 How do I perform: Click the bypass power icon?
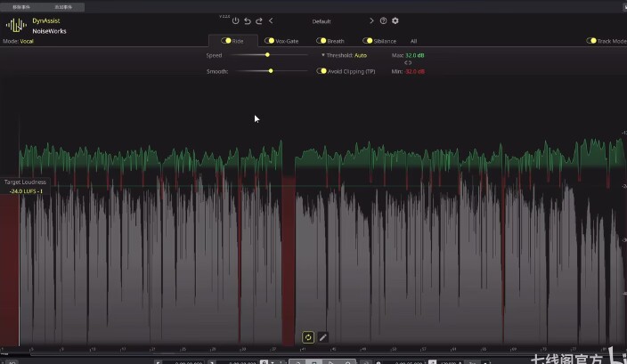coord(235,20)
